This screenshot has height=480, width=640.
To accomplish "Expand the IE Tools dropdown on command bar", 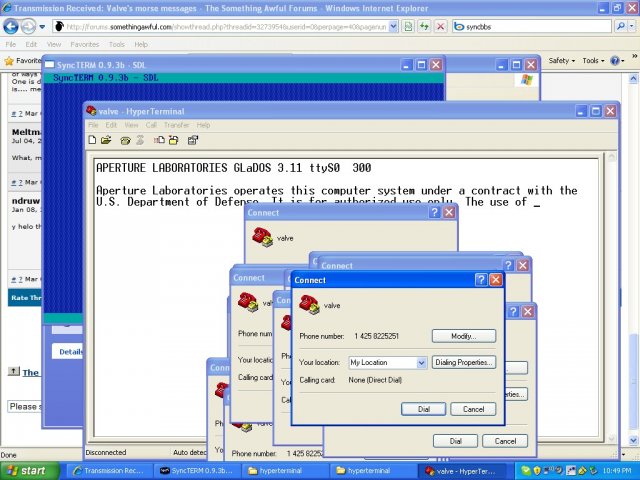I will [595, 61].
